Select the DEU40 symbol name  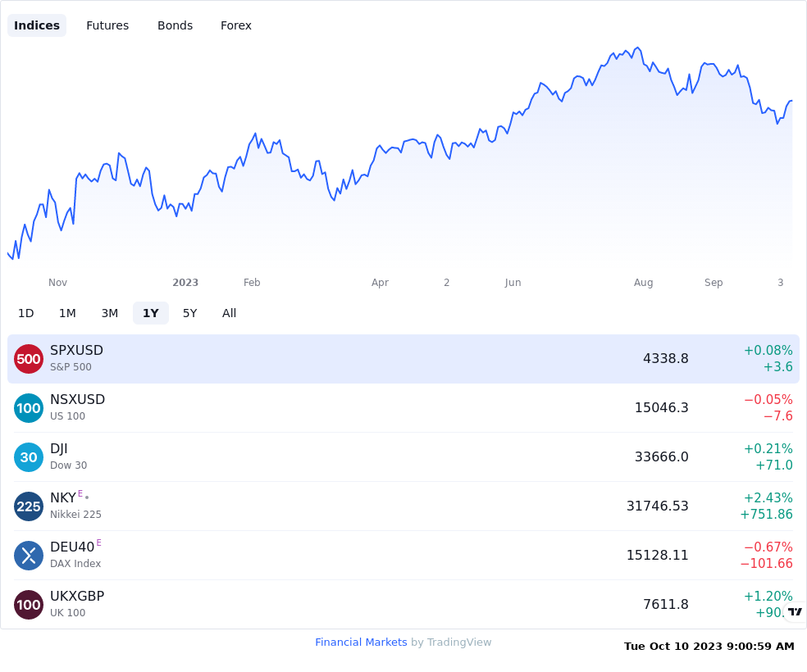click(72, 547)
